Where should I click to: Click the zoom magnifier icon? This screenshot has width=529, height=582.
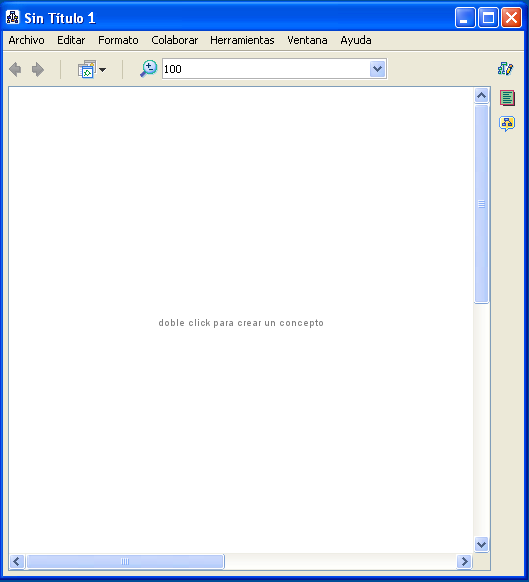click(148, 69)
